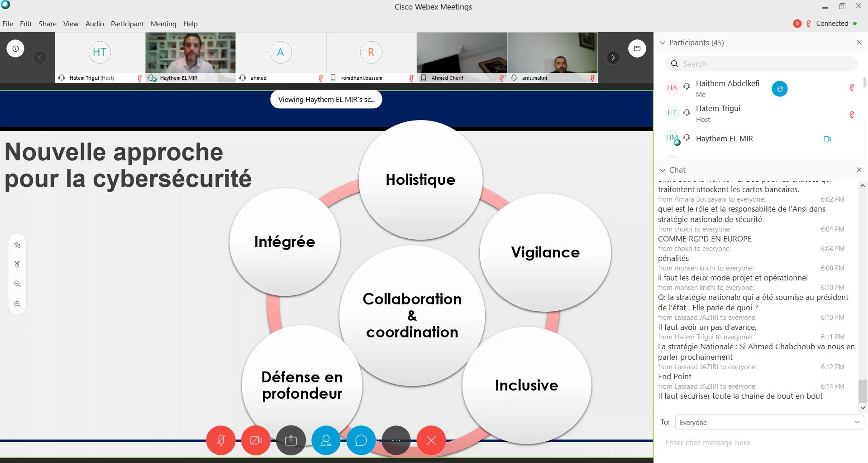
Task: Click the HT avatar in the participants list
Action: point(672,112)
